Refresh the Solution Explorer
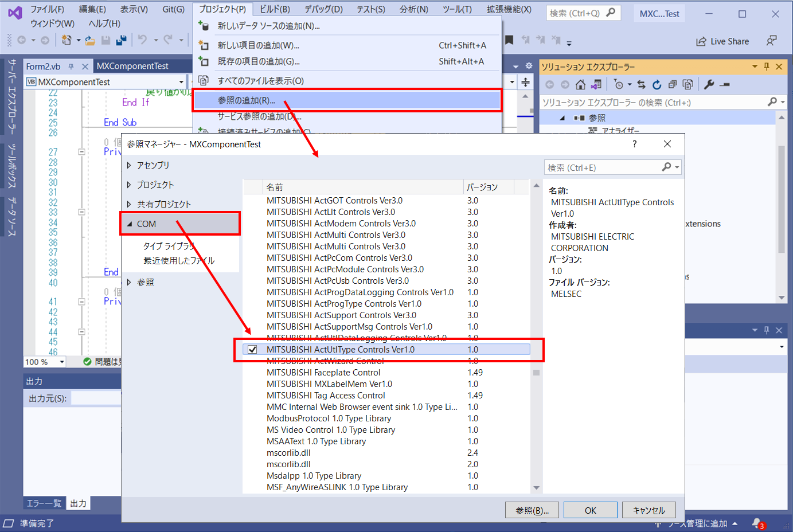The width and height of the screenshot is (793, 532). coord(657,84)
